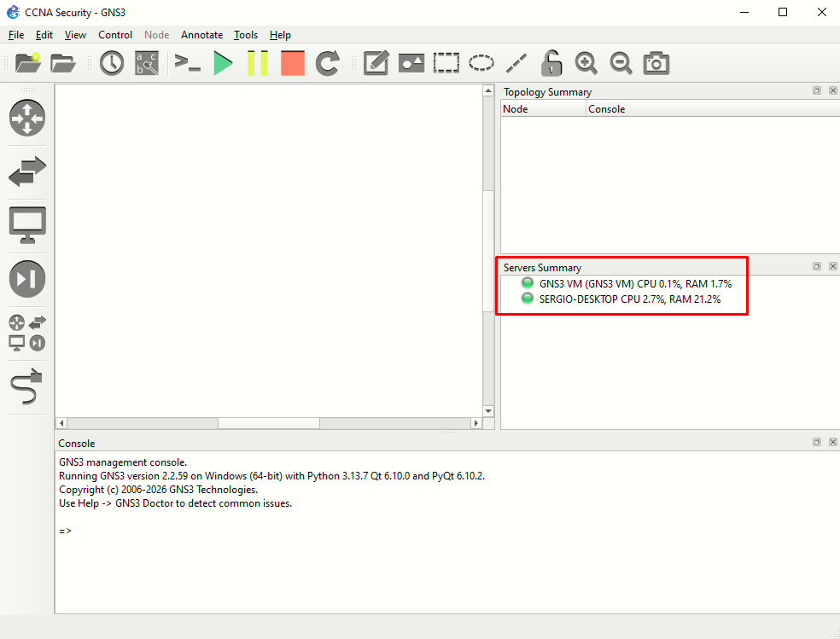
Task: Click the Console column header in Topology Summary
Action: 713,108
